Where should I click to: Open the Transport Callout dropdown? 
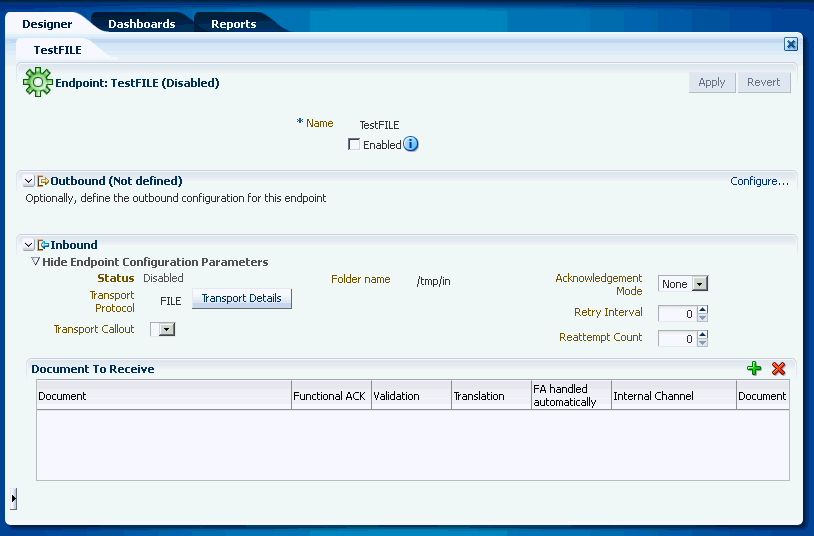[167, 329]
